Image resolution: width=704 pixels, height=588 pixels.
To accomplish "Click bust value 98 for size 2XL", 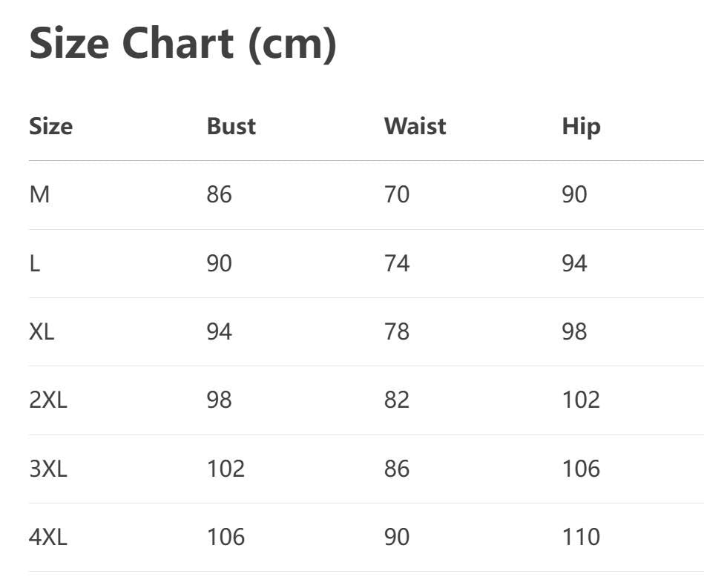I will pos(219,400).
